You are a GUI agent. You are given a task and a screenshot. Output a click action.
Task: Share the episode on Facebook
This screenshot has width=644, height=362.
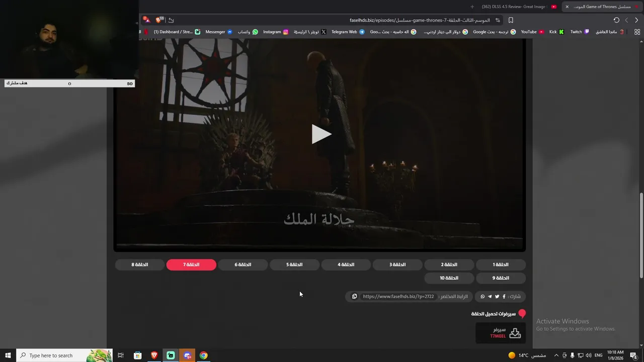(x=504, y=297)
